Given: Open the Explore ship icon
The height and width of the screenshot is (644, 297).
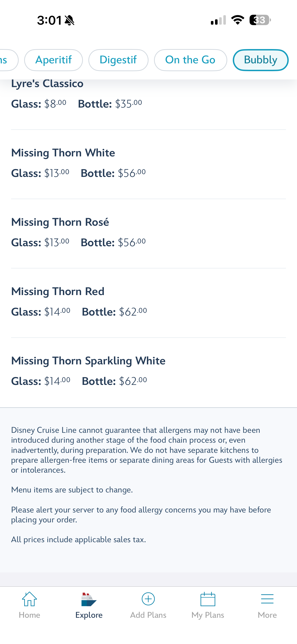Looking at the screenshot, I should (x=89, y=600).
